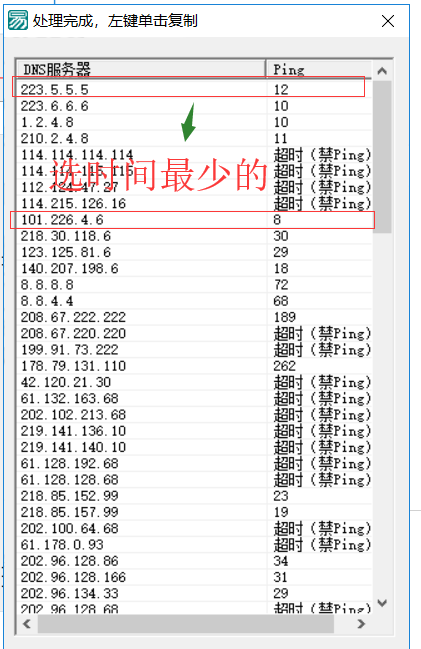Select the 114.215.126.16 row

click(195, 203)
